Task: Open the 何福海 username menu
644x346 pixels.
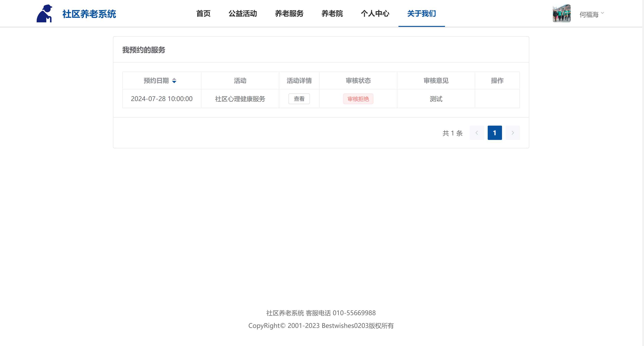Action: point(589,15)
